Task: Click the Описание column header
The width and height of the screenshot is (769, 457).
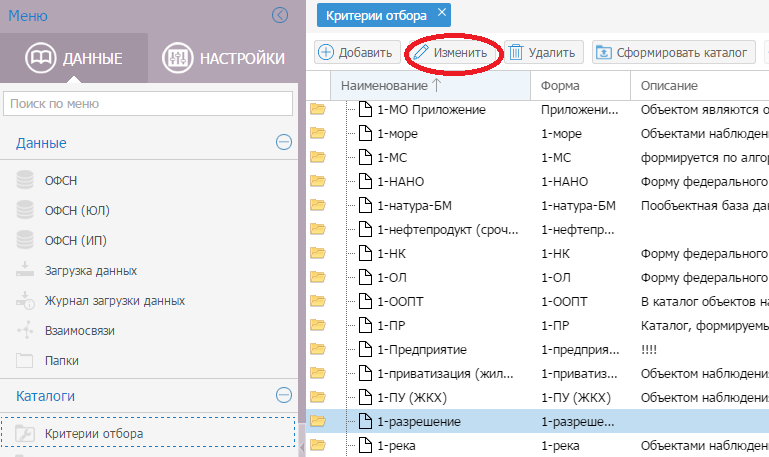Action: [700, 85]
